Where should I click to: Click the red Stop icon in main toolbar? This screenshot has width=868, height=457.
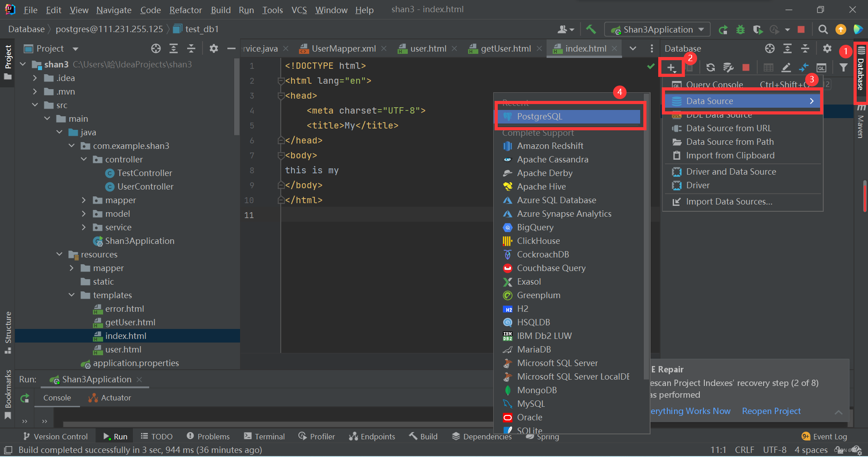(801, 29)
